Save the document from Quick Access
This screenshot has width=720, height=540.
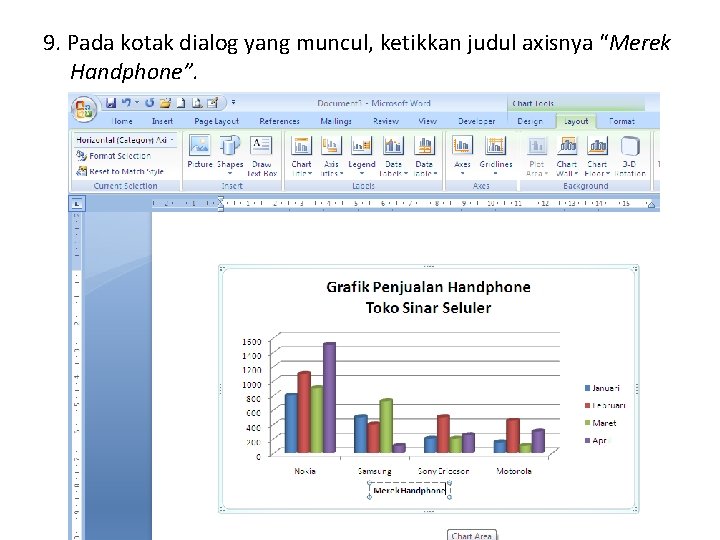(111, 103)
